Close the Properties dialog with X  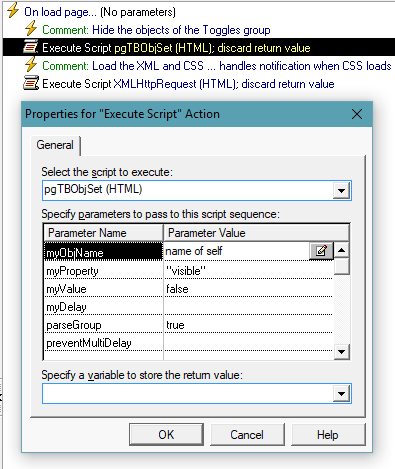[x=357, y=114]
